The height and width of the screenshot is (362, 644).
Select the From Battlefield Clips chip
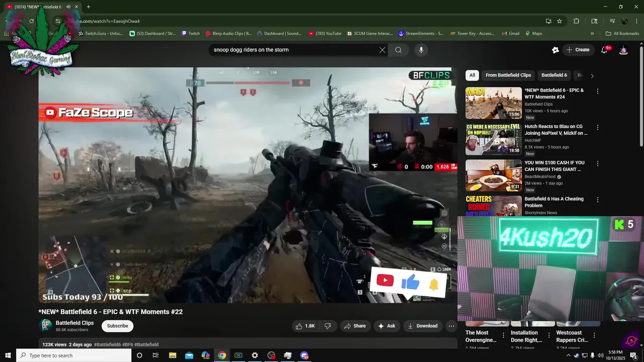coord(508,75)
